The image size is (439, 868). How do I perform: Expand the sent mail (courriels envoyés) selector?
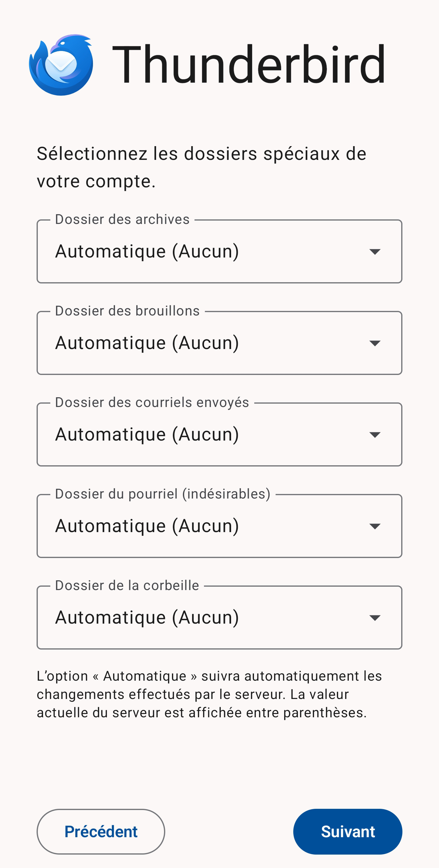pyautogui.click(x=202, y=435)
